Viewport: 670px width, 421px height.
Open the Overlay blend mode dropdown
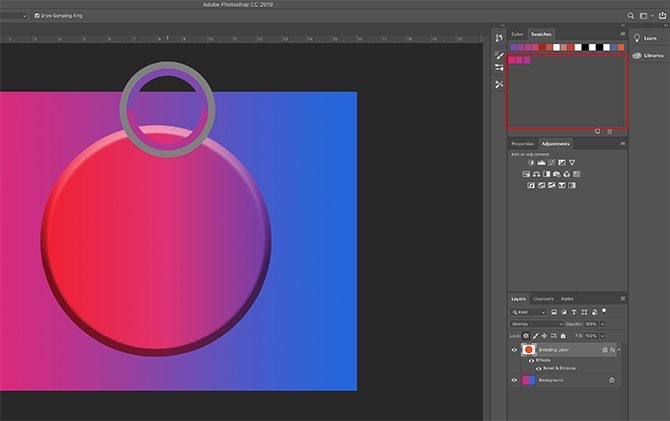coord(535,324)
